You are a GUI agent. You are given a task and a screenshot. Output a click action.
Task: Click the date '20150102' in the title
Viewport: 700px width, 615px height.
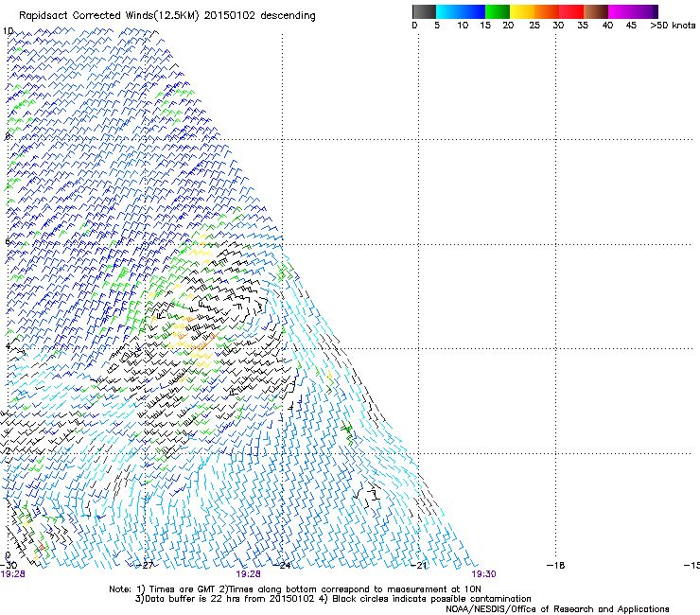point(230,16)
